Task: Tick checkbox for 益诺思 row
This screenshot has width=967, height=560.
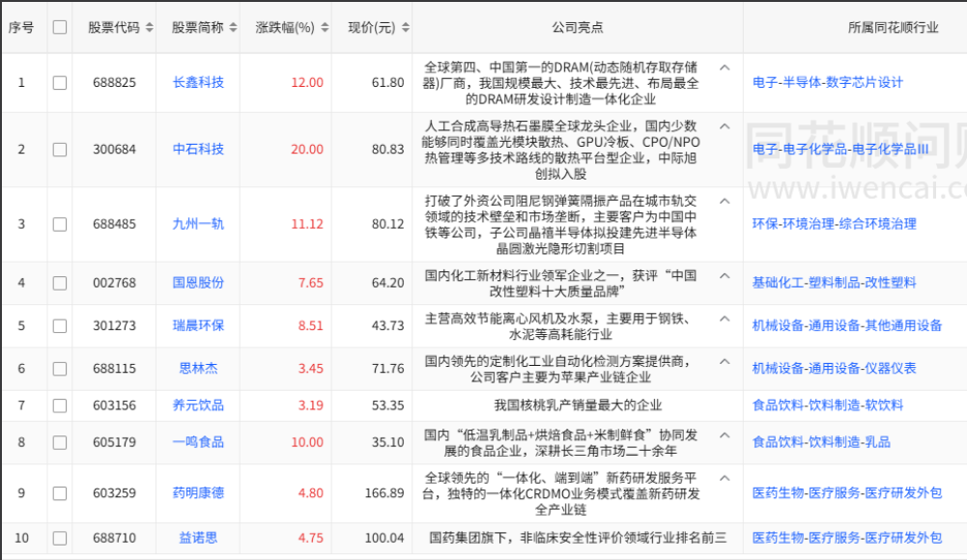Action: coord(60,539)
